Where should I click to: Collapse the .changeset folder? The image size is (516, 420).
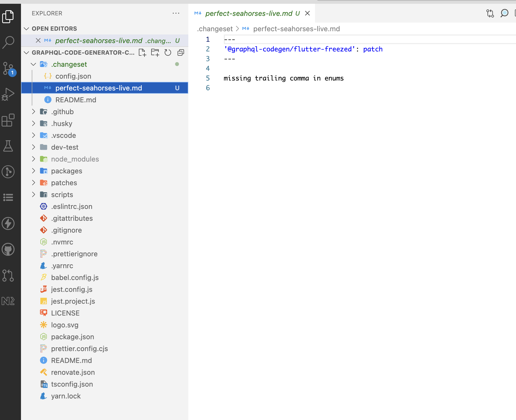(x=33, y=64)
